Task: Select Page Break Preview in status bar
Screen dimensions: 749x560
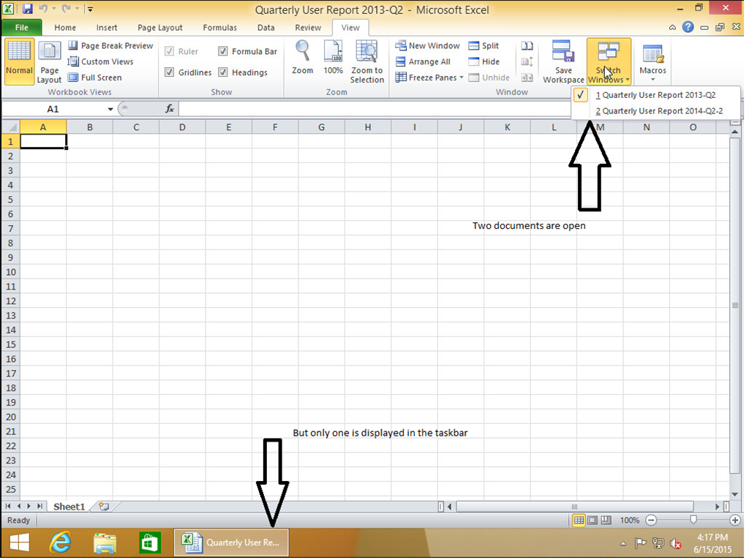Action: (606, 521)
